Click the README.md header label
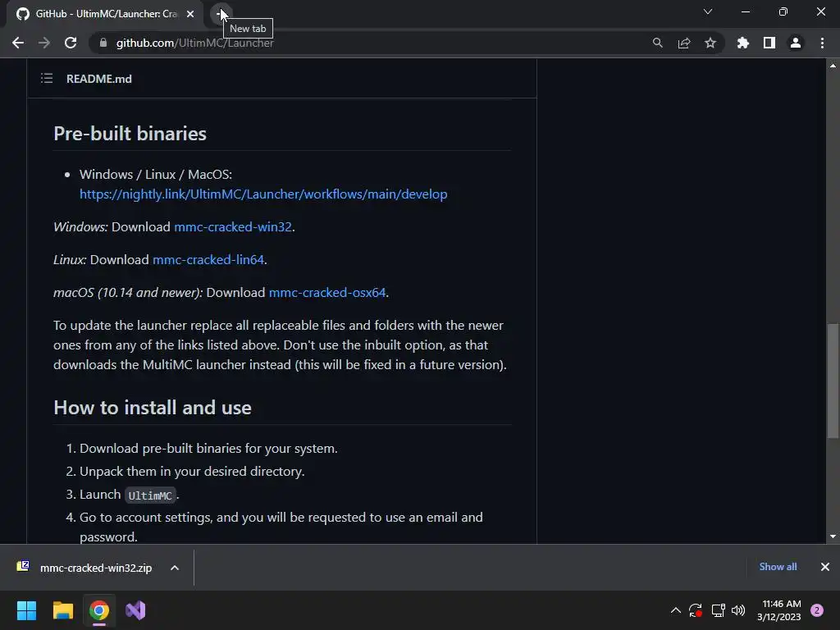The height and width of the screenshot is (630, 840). tap(99, 79)
